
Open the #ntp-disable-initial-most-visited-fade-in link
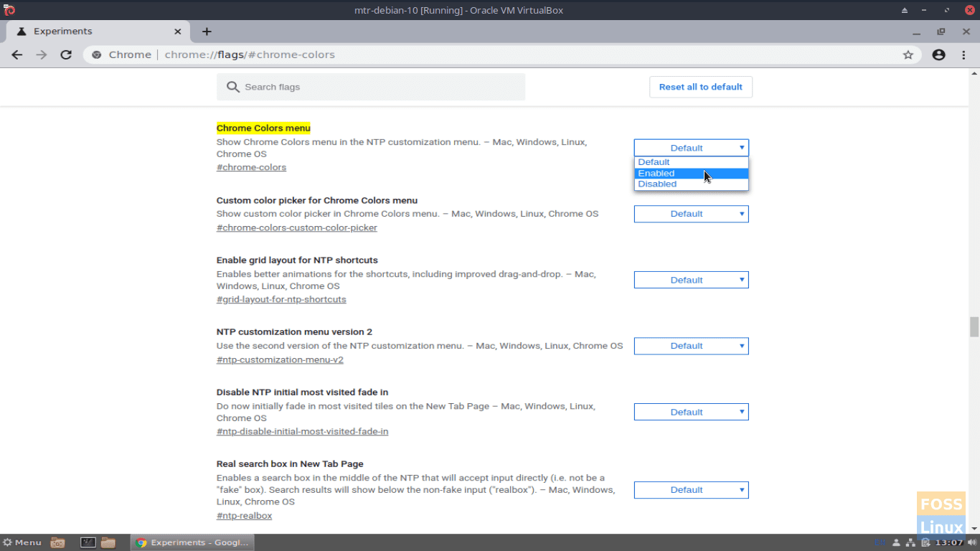pyautogui.click(x=303, y=431)
